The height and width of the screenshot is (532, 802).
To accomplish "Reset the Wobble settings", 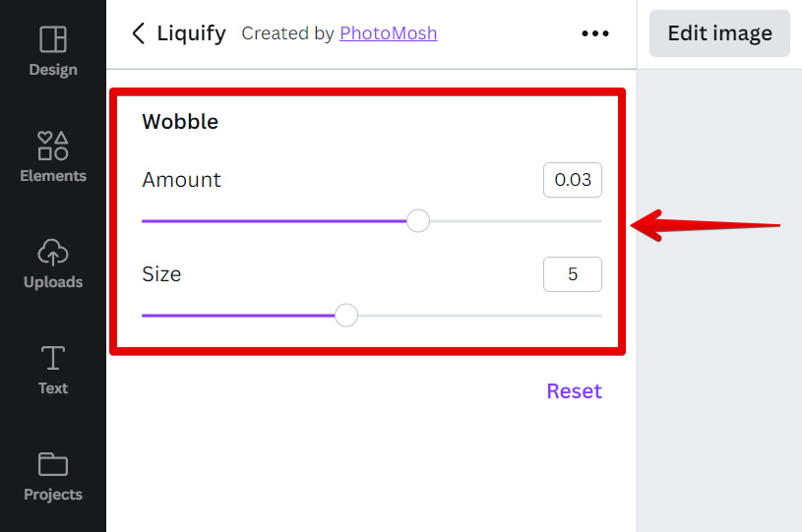I will [x=574, y=391].
